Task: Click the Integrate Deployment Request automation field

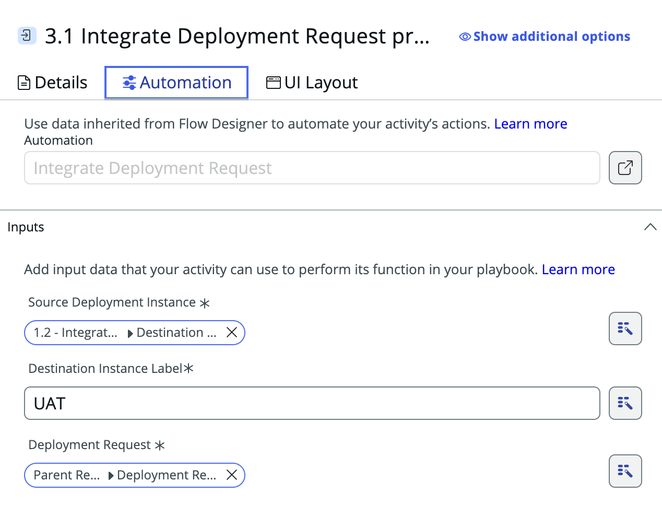Action: 312,168
